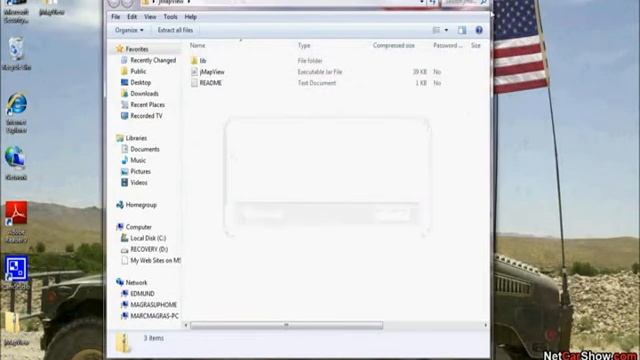The height and width of the screenshot is (360, 640).
Task: Click the left scroll arrow
Action: [186, 325]
